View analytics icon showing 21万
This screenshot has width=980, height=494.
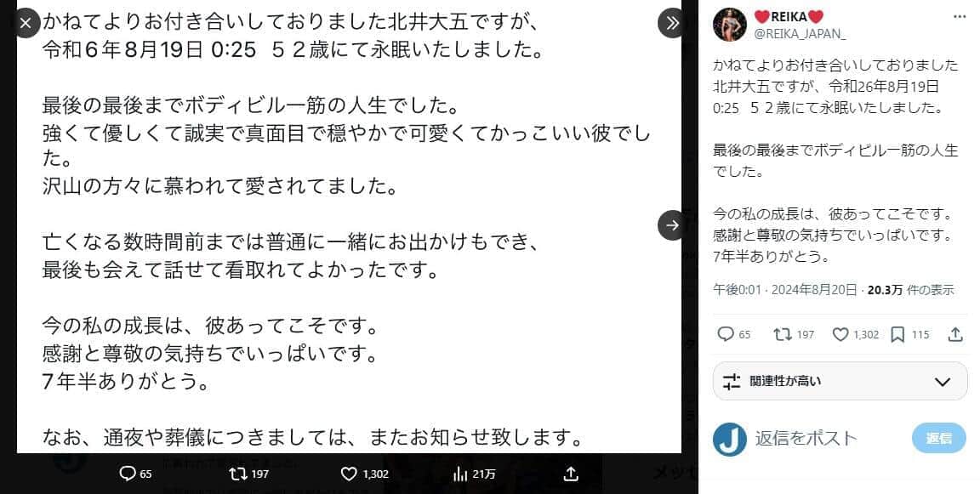point(460,474)
